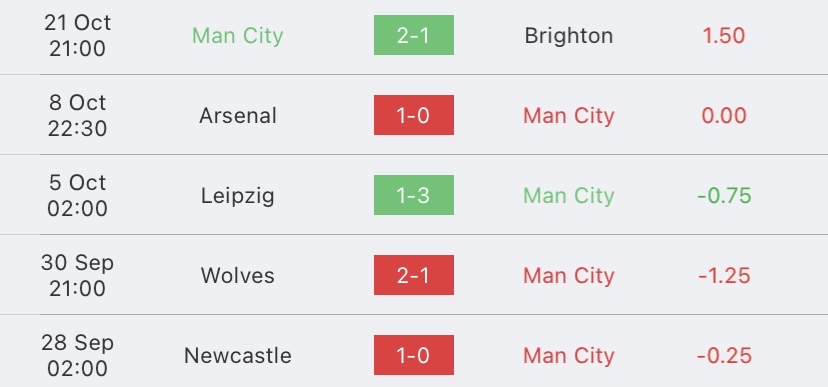Click Man City in the Arsenal row
828x387 pixels.
(569, 116)
